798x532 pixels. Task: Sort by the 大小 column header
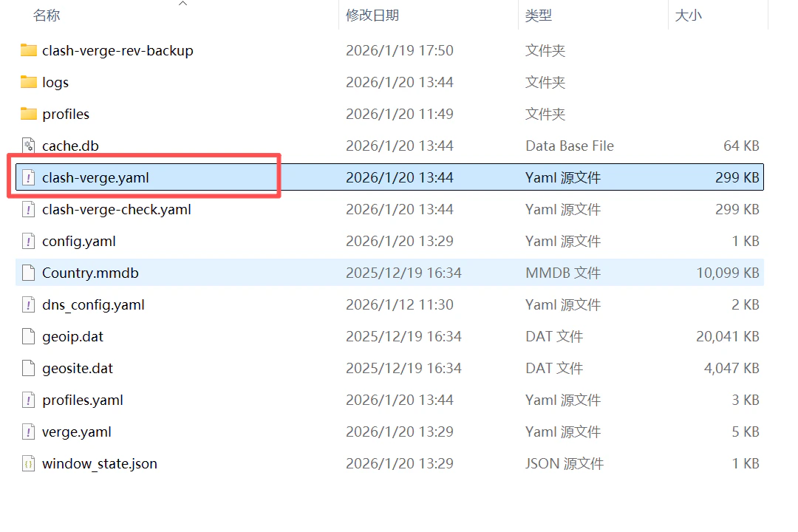pyautogui.click(x=688, y=16)
